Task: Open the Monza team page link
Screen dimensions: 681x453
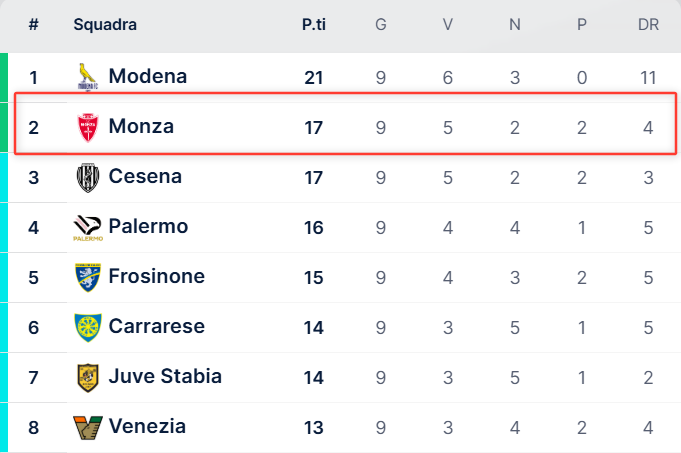Action: (x=141, y=126)
